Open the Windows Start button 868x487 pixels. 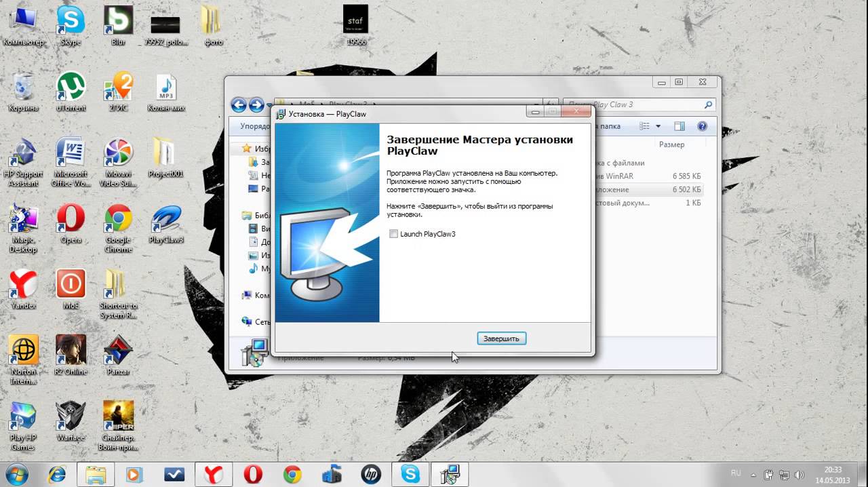[x=16, y=473]
